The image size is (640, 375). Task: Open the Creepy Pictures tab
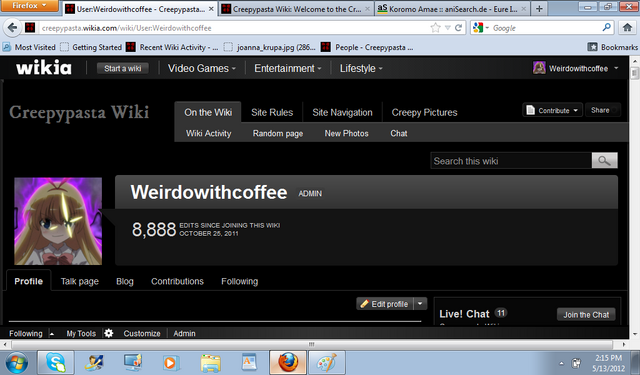(x=424, y=112)
